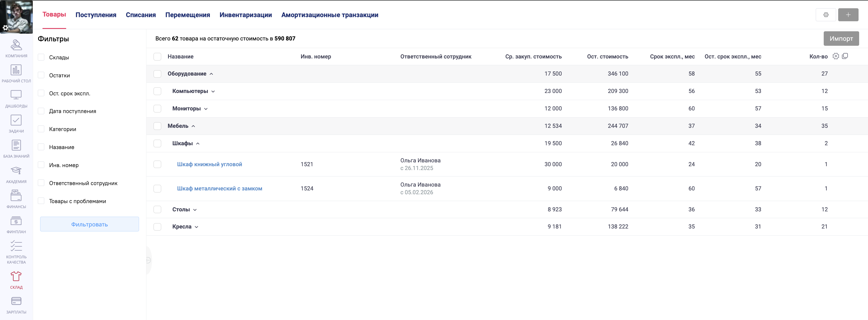
Task: Open Шкаф металлический с замком link
Action: tap(219, 189)
